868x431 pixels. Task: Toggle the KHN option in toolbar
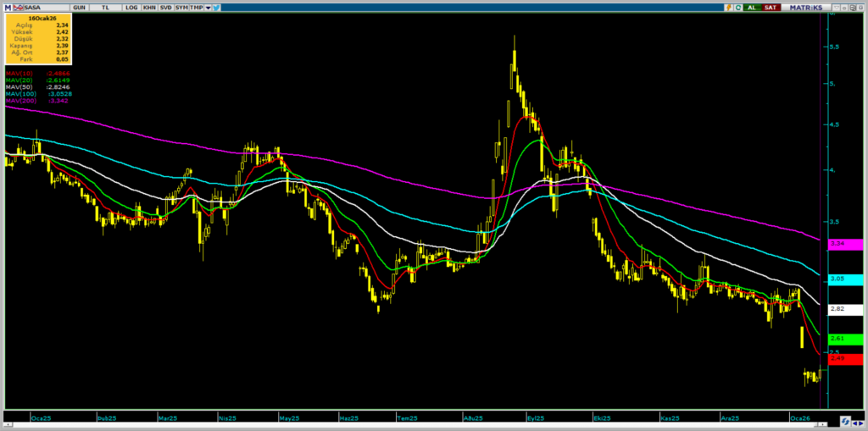pos(149,7)
